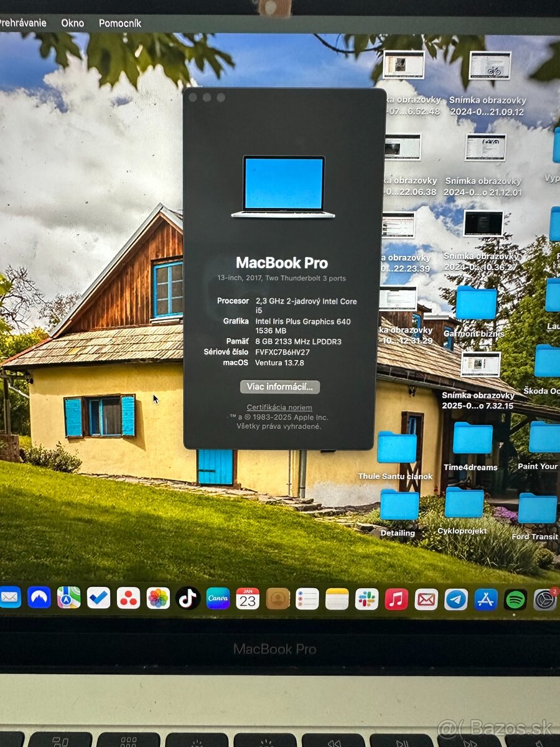Open the Certifikácia noriem link

pyautogui.click(x=279, y=406)
